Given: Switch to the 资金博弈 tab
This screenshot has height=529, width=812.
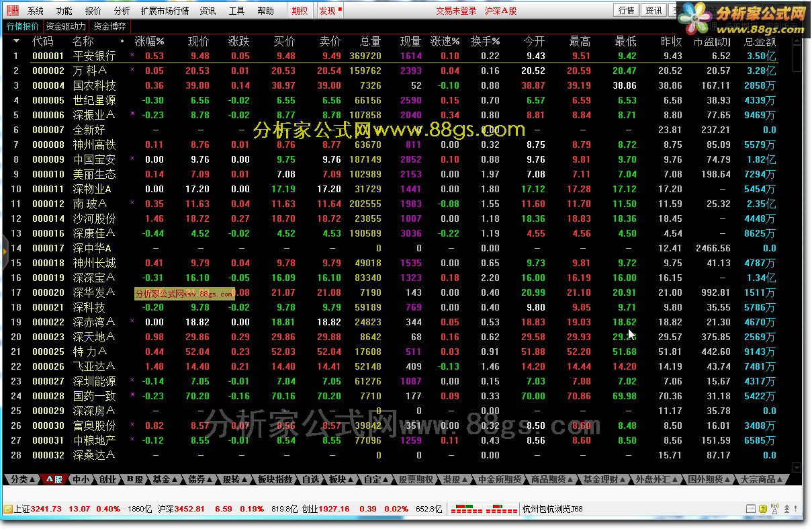Looking at the screenshot, I should 109,26.
